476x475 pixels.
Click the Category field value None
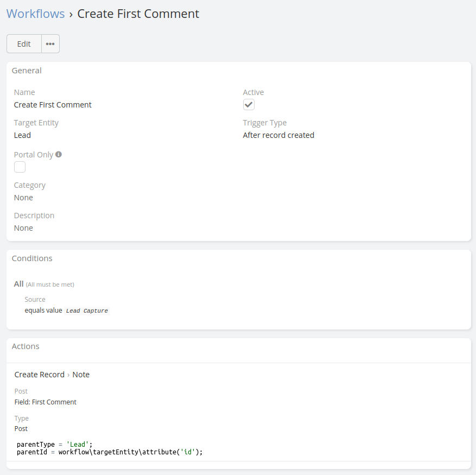click(x=23, y=198)
